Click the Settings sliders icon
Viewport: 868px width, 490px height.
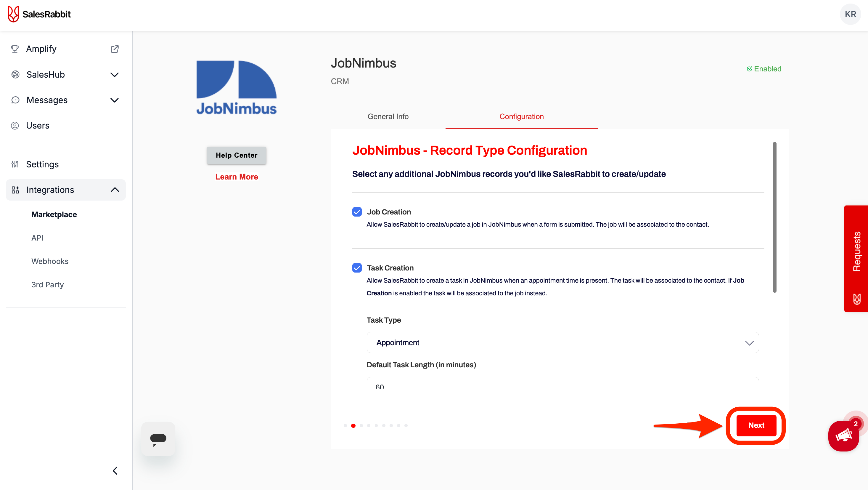[x=15, y=164]
